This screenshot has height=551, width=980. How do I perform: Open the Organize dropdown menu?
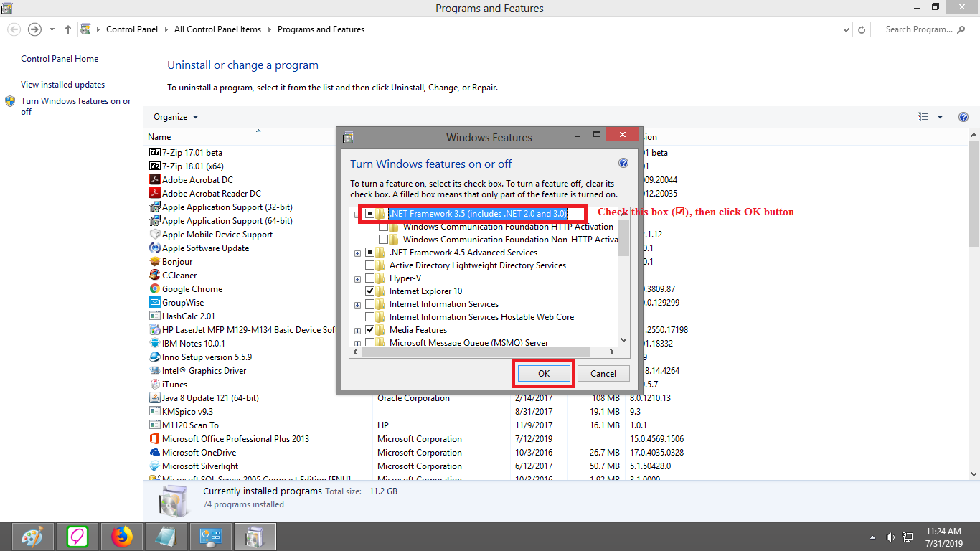point(176,117)
